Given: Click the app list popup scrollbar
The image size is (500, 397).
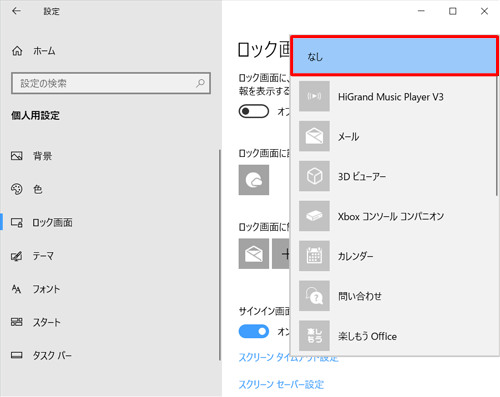Looking at the screenshot, I should coord(497,136).
